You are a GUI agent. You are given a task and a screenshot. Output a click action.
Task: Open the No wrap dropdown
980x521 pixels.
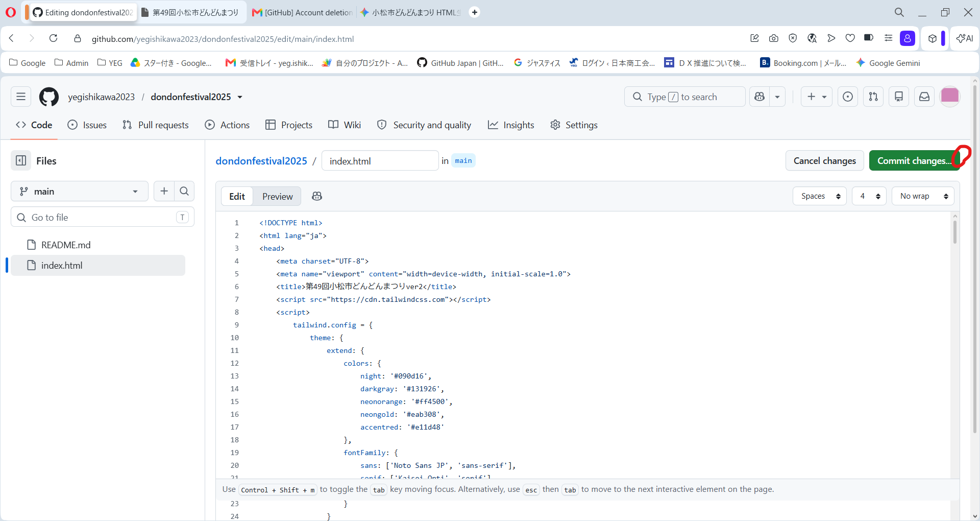tap(923, 196)
